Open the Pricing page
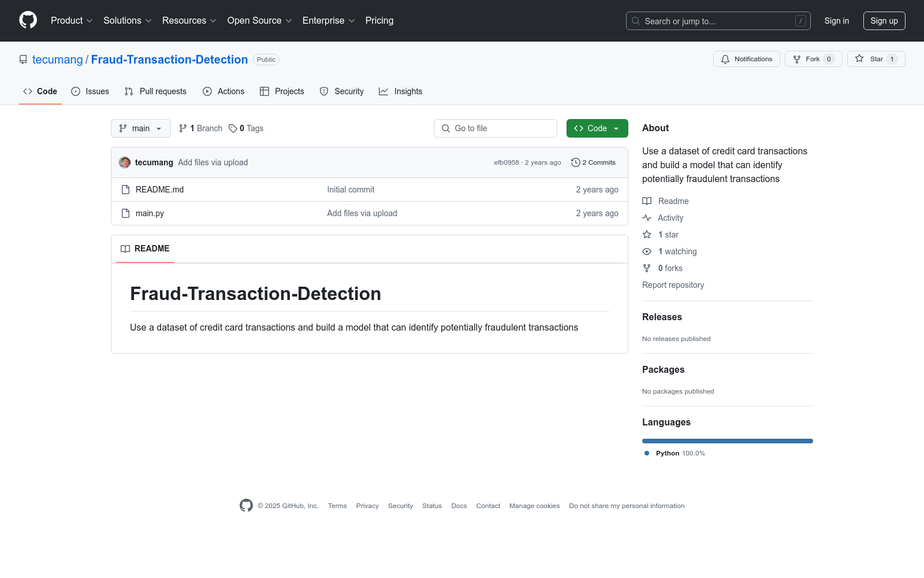 click(379, 20)
